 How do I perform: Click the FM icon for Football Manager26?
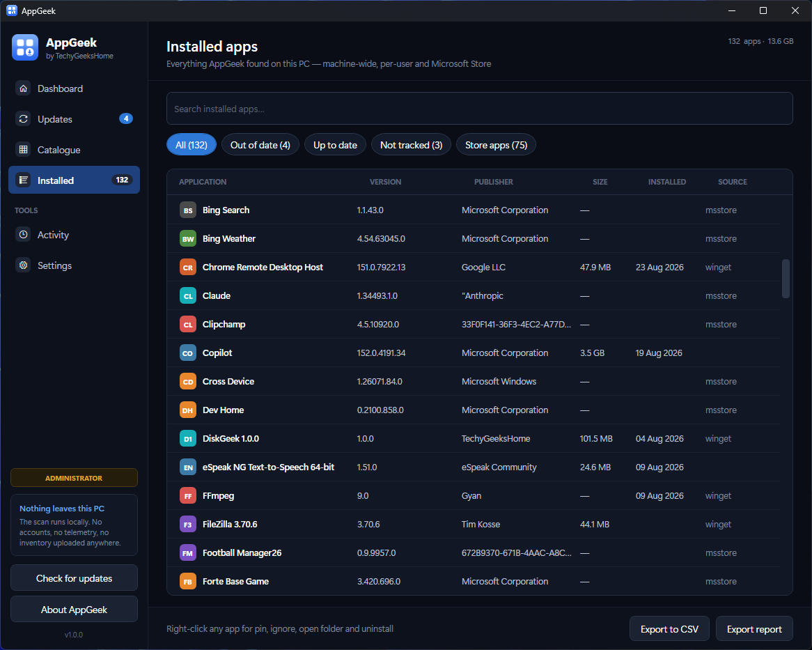pyautogui.click(x=187, y=552)
